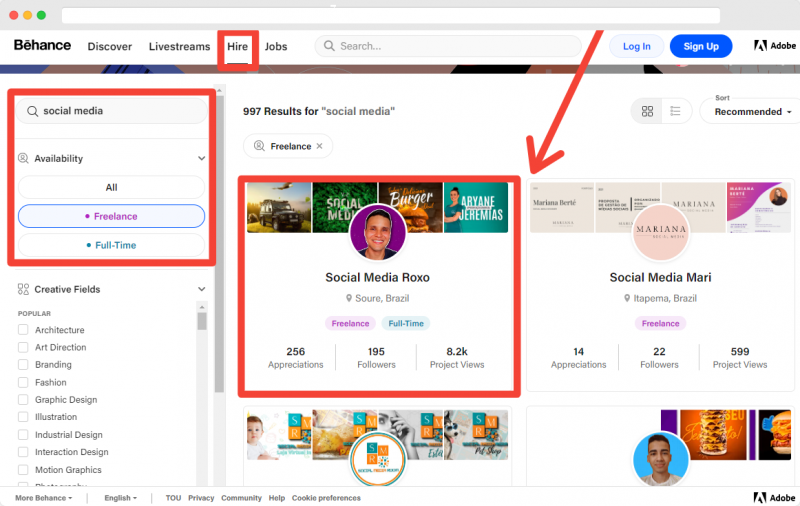The image size is (800, 506).
Task: Collapse the Creative Fields section chevron
Action: (202, 289)
